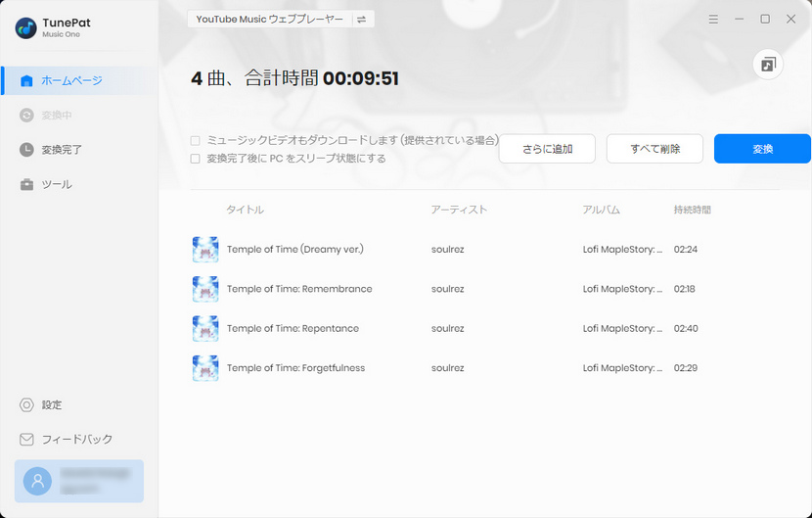Open the ホームページ home tab

[x=80, y=80]
